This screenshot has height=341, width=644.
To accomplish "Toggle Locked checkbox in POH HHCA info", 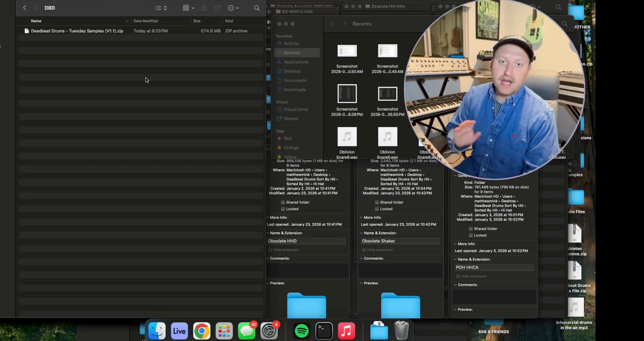I will coord(471,235).
